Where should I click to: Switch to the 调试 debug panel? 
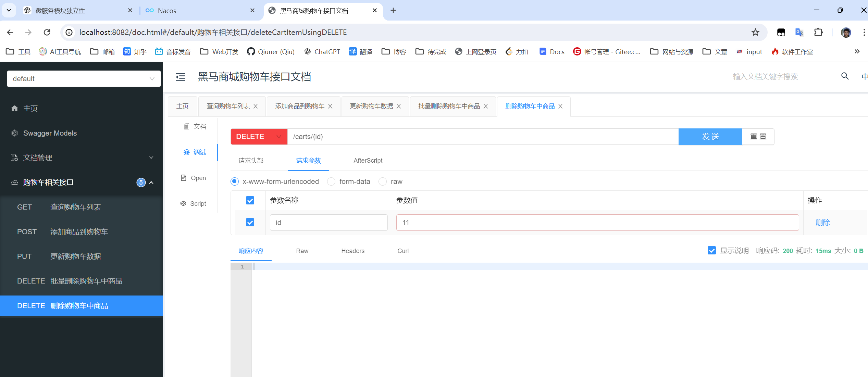195,152
